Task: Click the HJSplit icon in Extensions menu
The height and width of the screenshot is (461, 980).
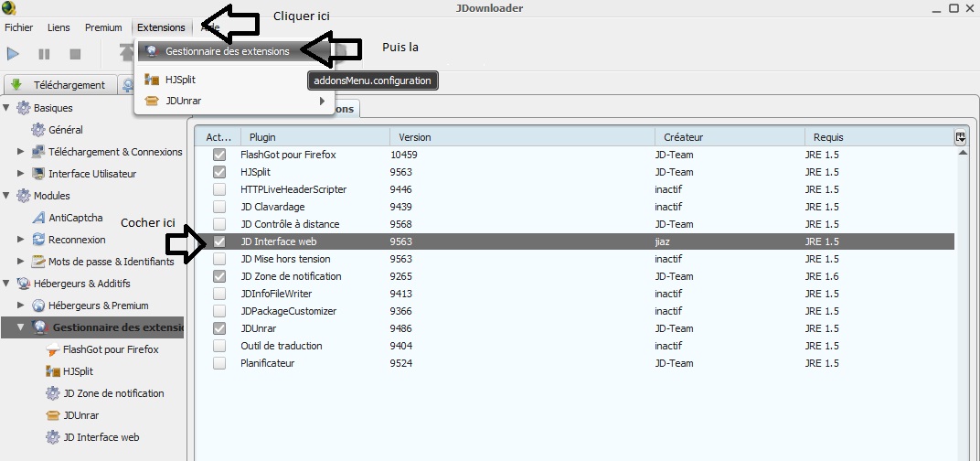Action: [152, 80]
